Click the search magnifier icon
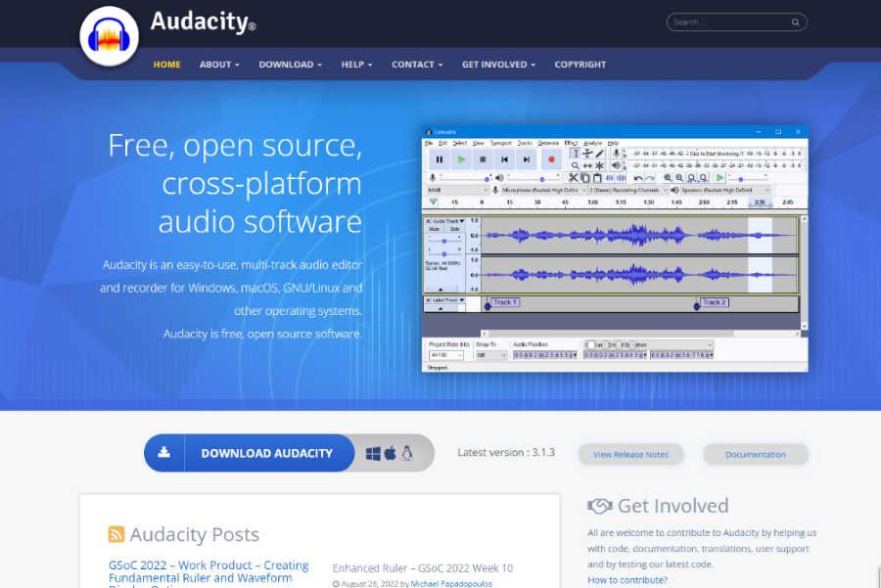 click(795, 23)
